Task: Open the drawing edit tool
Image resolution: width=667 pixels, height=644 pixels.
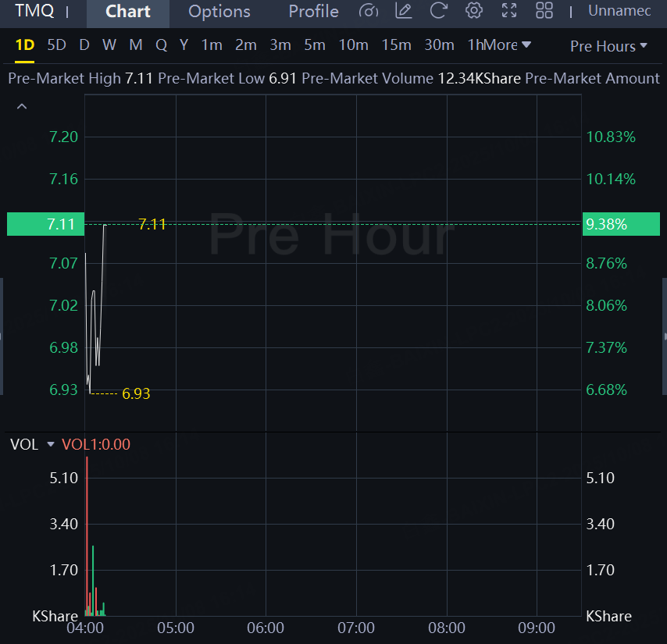Action: 404,11
